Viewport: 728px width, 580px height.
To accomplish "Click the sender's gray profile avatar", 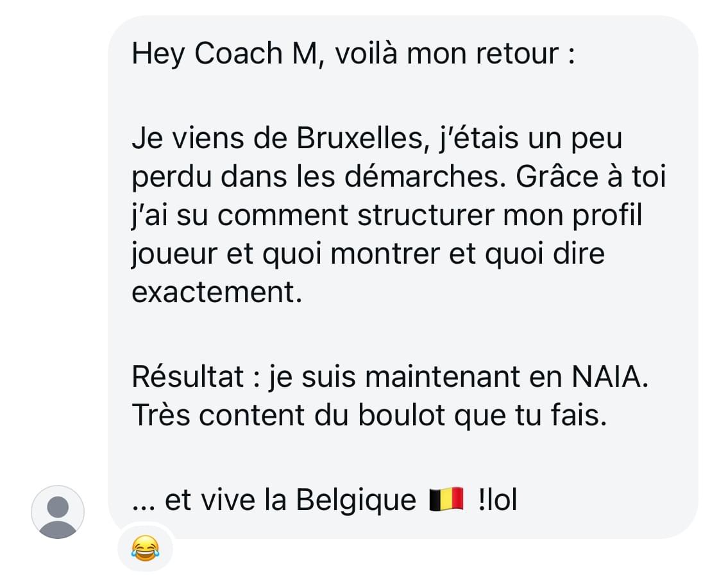I will [x=58, y=512].
